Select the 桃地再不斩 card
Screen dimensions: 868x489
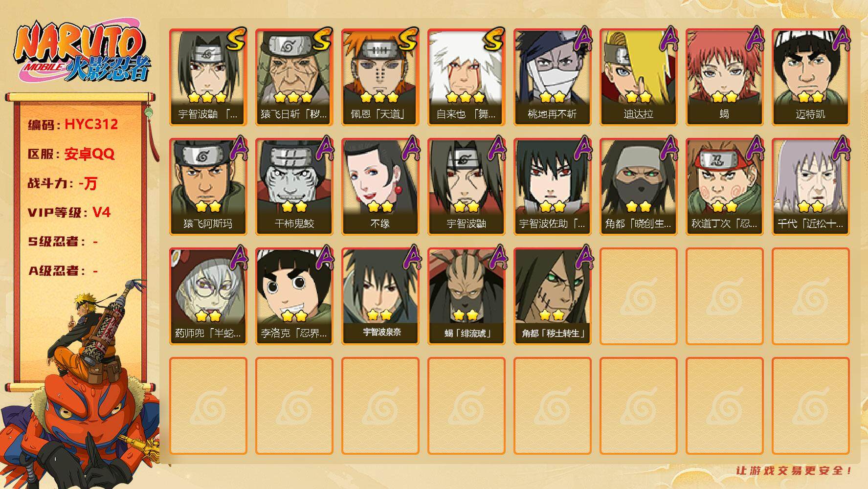[552, 77]
